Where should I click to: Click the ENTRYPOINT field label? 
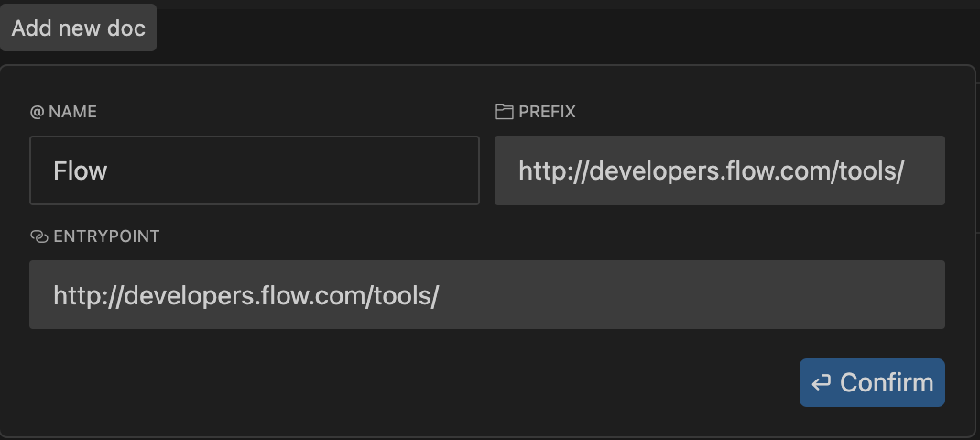[106, 236]
